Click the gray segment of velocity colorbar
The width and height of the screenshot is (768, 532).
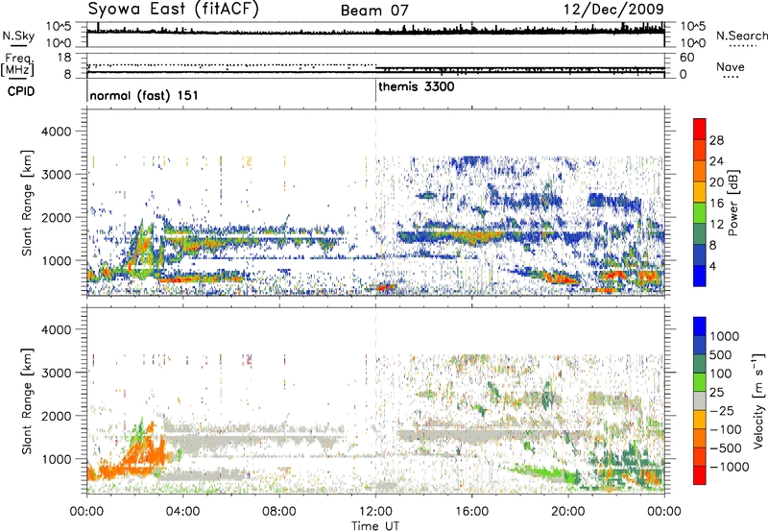tap(700, 401)
